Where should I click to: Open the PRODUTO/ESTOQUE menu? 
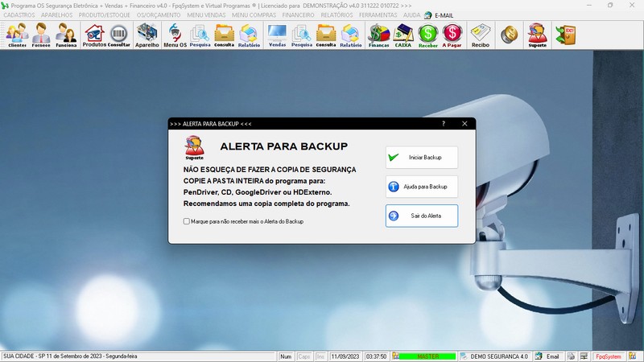105,14
